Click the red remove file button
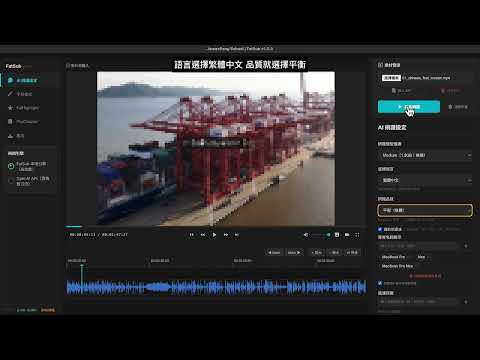 click(450, 91)
